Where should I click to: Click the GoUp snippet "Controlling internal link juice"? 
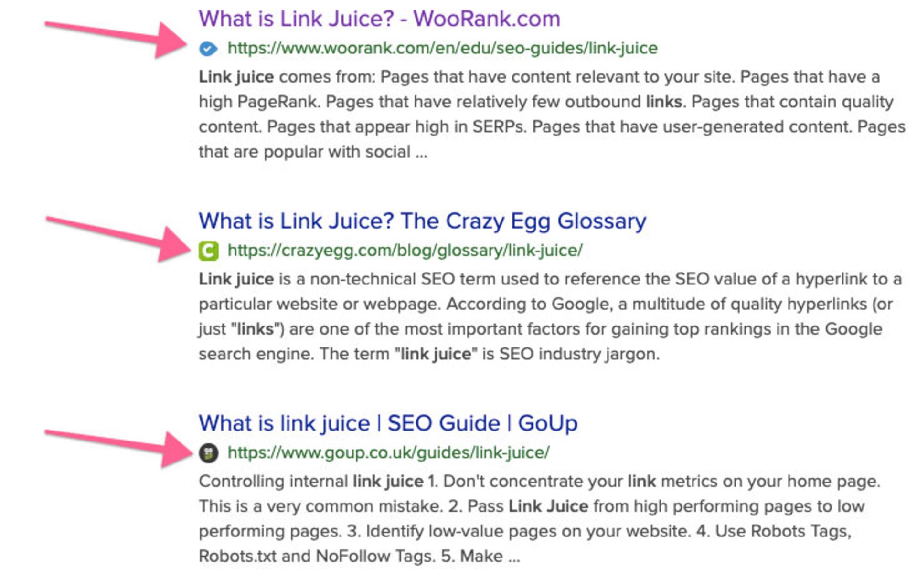tap(540, 519)
